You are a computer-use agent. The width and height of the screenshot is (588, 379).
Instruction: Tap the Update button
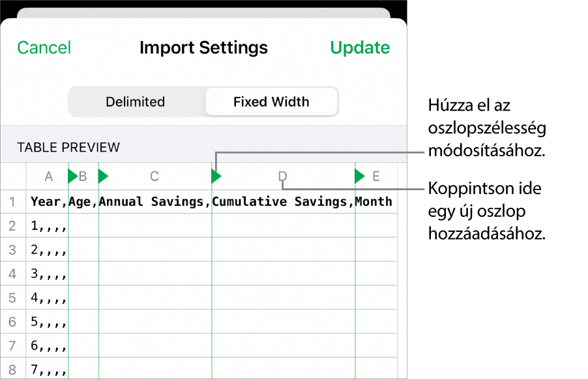point(360,48)
